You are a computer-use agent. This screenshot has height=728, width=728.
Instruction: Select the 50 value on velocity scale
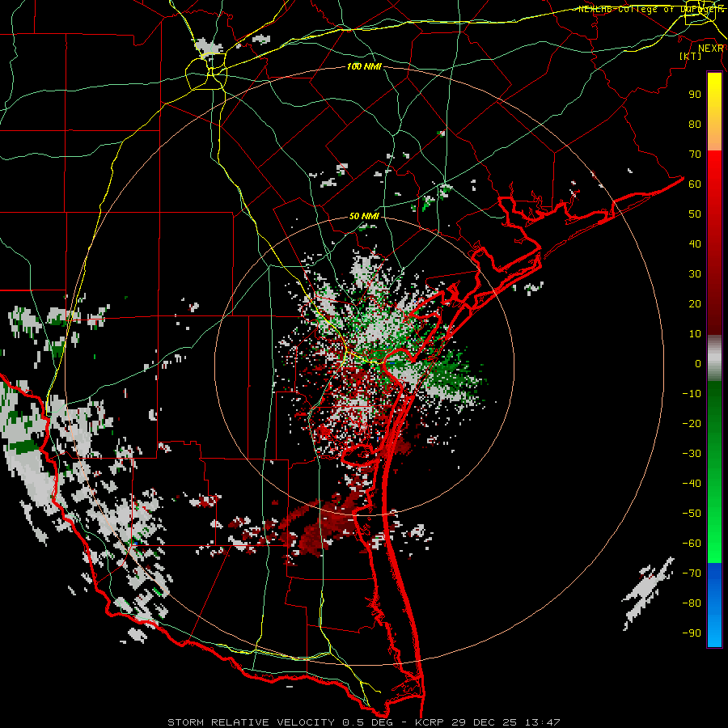pos(695,214)
